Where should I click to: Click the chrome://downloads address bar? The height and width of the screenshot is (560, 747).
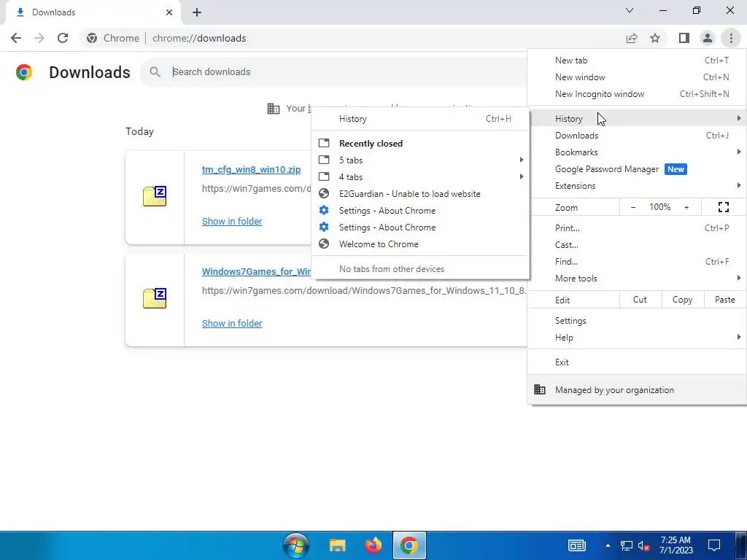(352, 38)
